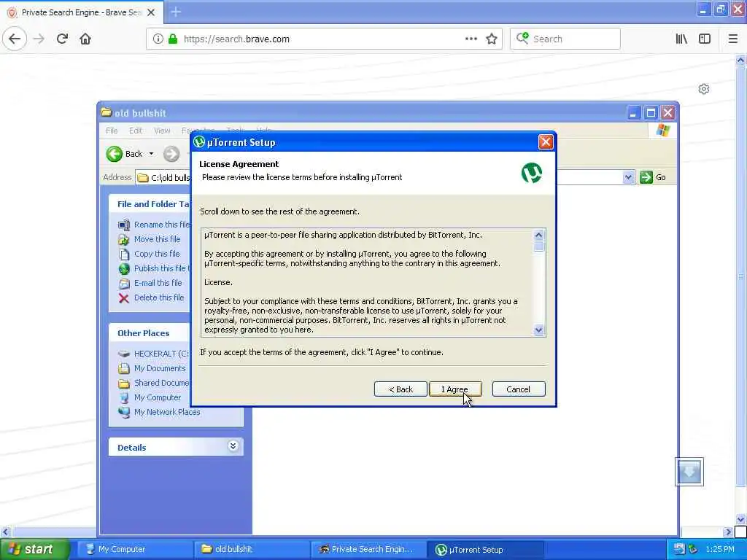Switch to old bullshit taskbar button

[x=251, y=549]
